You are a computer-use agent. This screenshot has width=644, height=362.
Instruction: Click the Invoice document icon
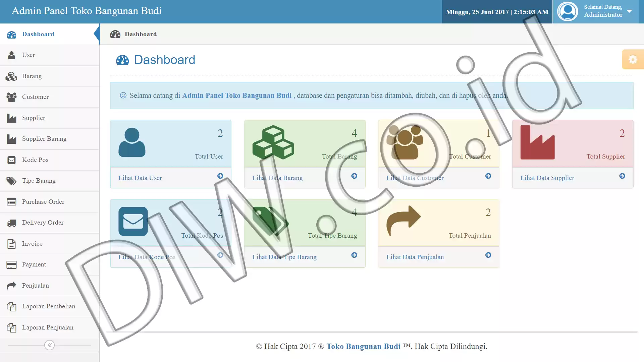coord(11,244)
